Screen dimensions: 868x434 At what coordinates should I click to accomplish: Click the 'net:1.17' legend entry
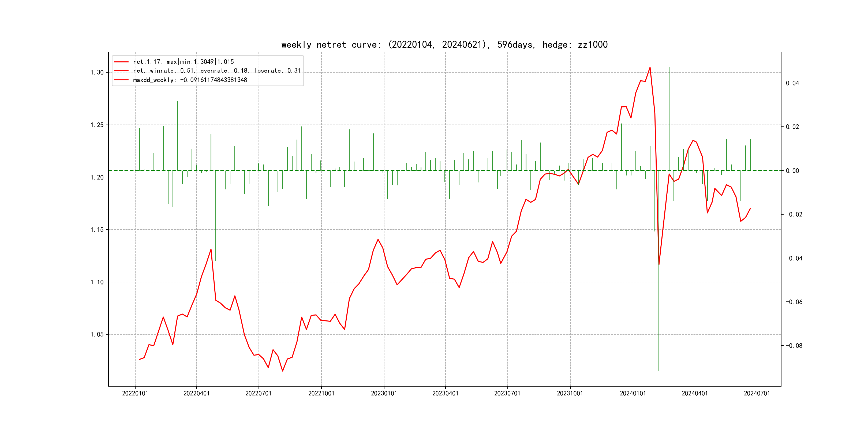(183, 62)
